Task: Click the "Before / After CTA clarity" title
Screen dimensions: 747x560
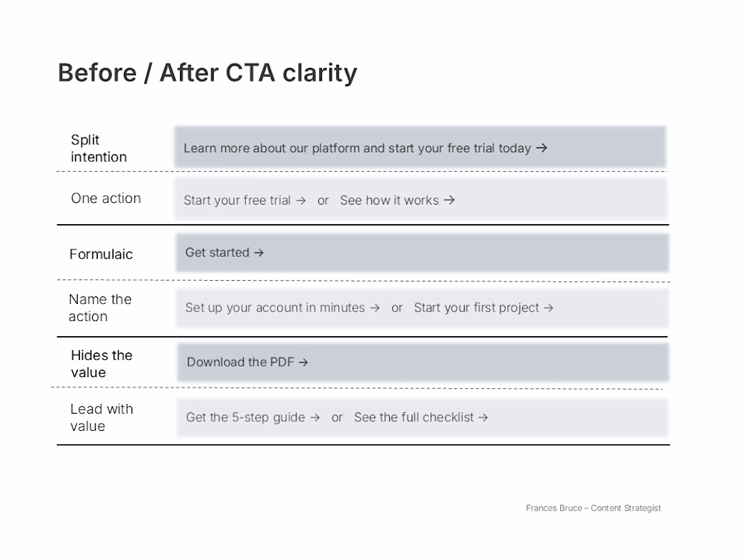Action: pos(207,73)
